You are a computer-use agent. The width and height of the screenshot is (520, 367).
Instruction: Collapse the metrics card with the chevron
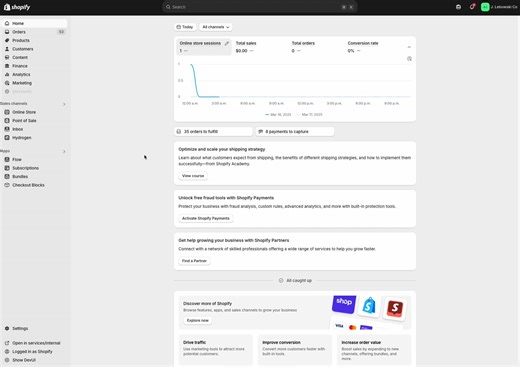coord(409,47)
